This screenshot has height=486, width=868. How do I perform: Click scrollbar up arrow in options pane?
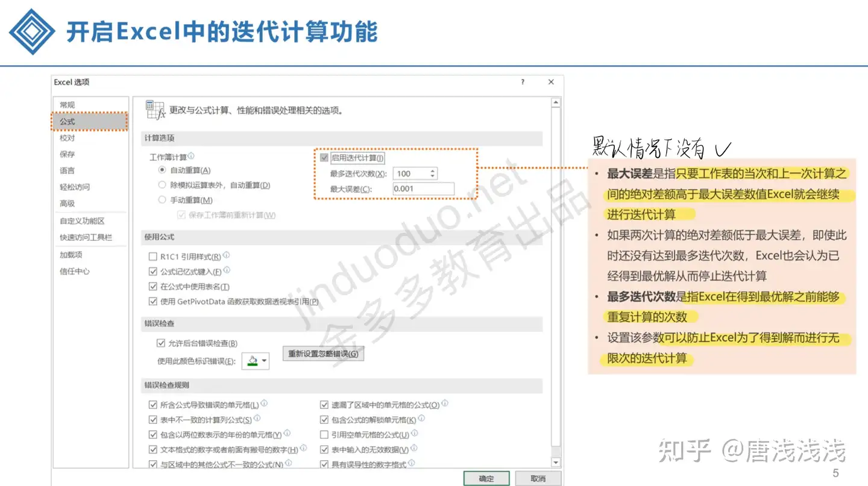(556, 103)
